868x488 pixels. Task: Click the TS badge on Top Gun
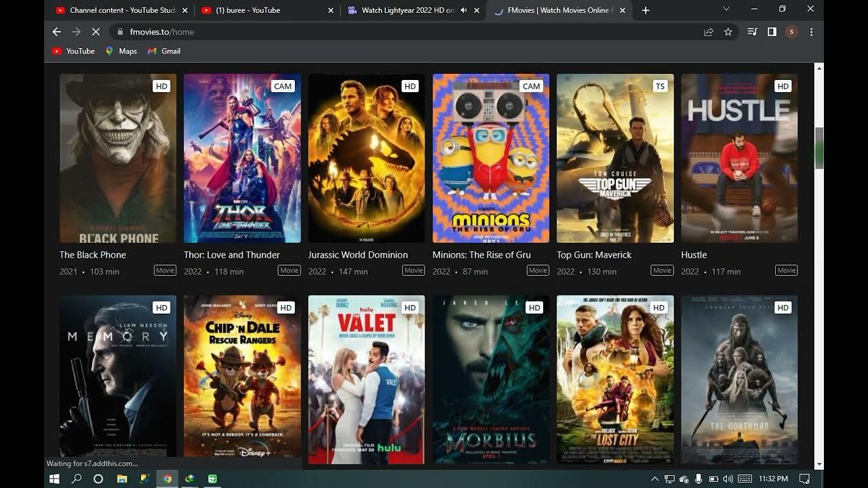[x=660, y=86]
